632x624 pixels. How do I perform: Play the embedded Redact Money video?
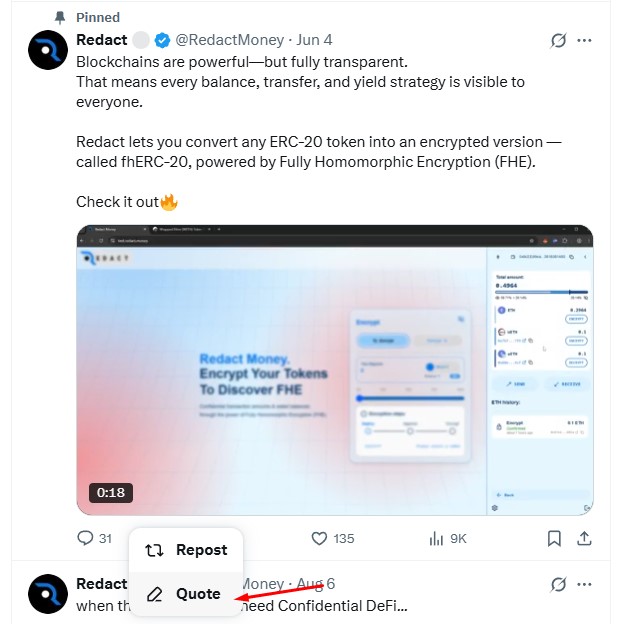tap(335, 370)
